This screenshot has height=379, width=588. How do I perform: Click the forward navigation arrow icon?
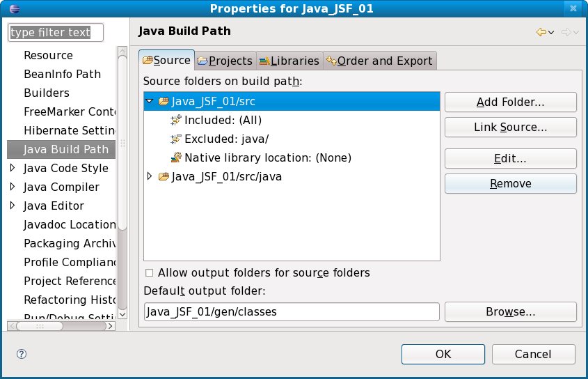click(566, 32)
